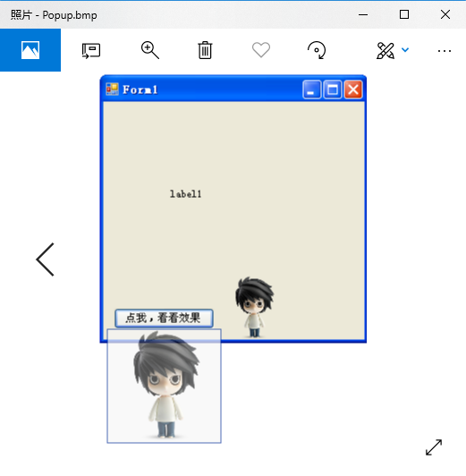Click the slideshow cast icon in toolbar
This screenshot has height=476, width=466.
pyautogui.click(x=91, y=50)
